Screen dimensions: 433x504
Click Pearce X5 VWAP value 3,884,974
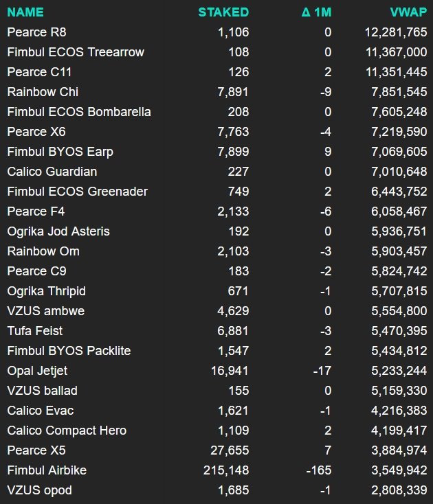395,450
